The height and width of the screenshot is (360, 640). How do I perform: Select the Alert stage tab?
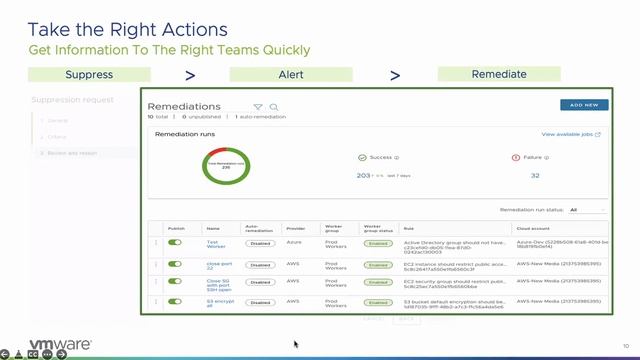coord(291,75)
